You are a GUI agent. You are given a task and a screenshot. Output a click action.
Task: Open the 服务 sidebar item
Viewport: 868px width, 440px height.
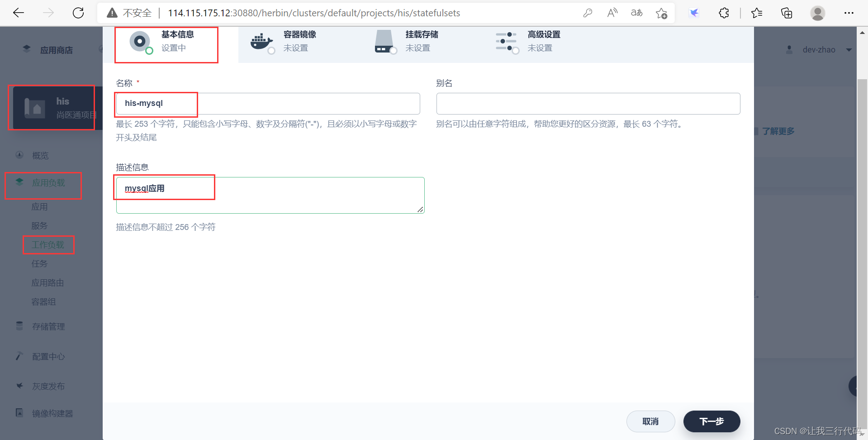tap(39, 226)
